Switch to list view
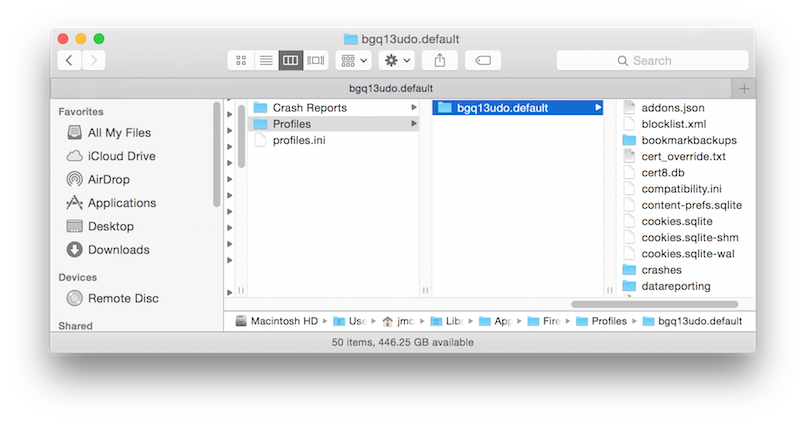This screenshot has height=425, width=806. pos(266,61)
